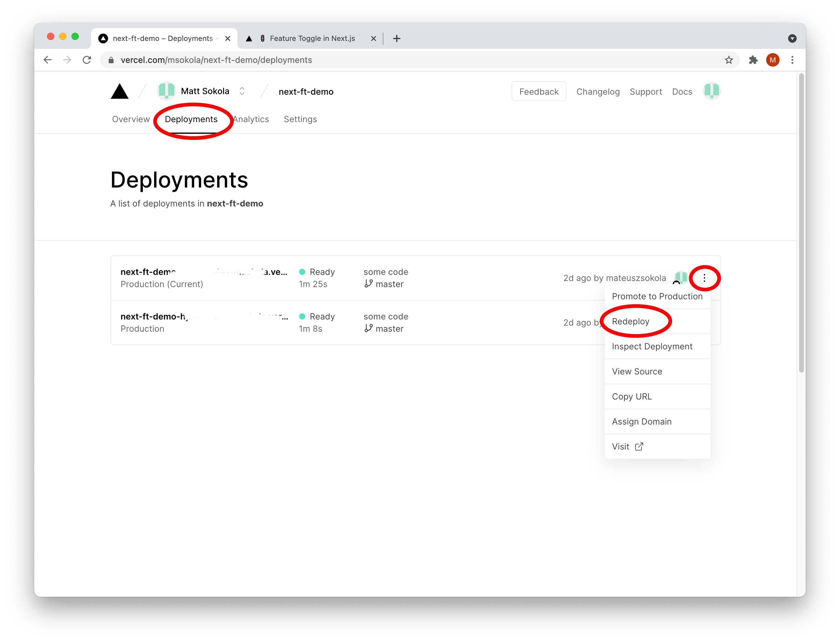Screen dimensions: 840x642
Task: Click Visit with external link icon
Action: tap(657, 446)
